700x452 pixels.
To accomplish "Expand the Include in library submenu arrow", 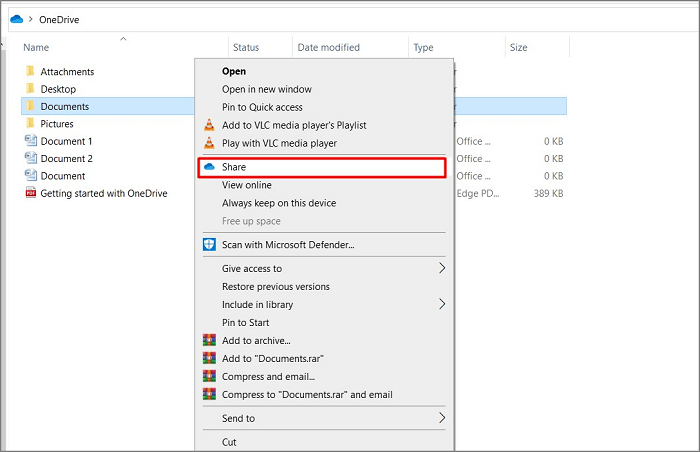I will click(441, 304).
